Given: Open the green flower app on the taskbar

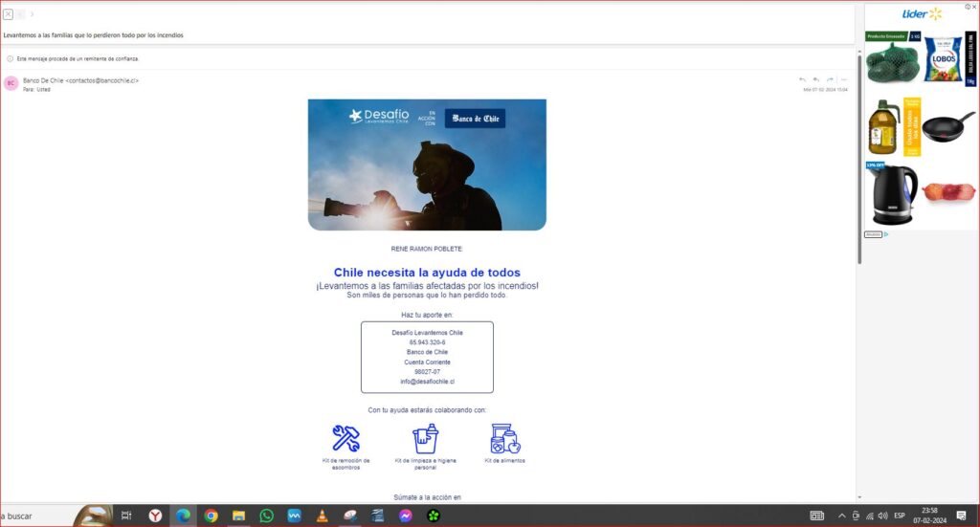Looking at the screenshot, I should tap(434, 516).
